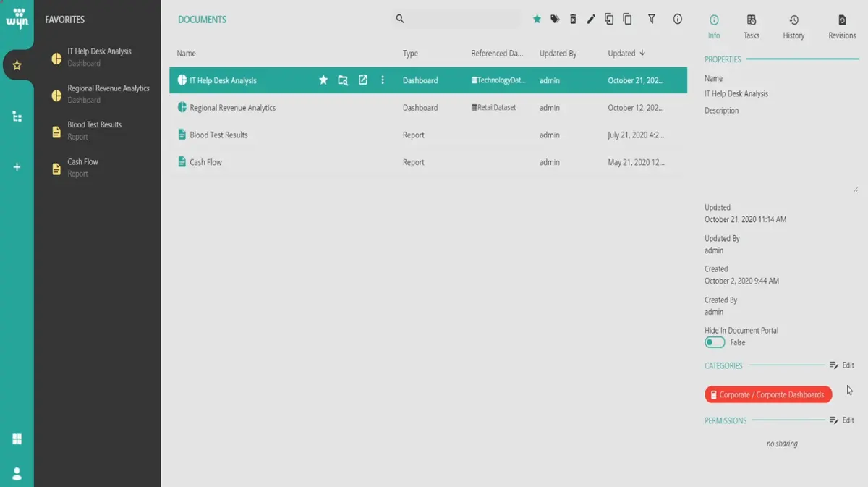868x487 pixels.
Task: Click the favorite star in the top toolbar
Action: [x=537, y=20]
